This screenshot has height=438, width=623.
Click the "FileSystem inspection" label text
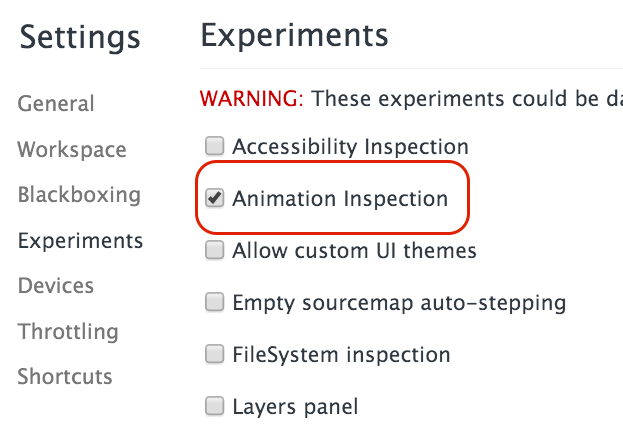coord(341,354)
